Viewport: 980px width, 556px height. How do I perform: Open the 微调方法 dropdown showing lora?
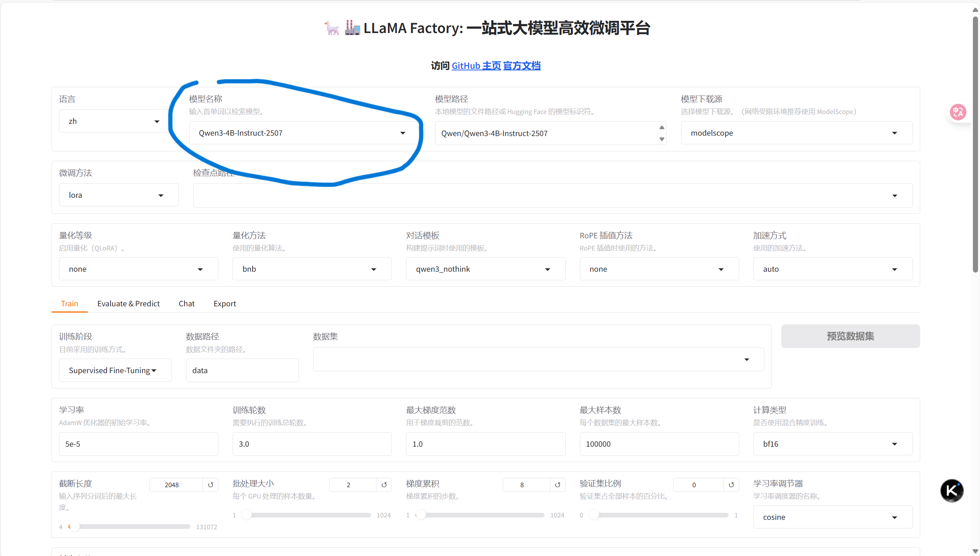tap(119, 195)
